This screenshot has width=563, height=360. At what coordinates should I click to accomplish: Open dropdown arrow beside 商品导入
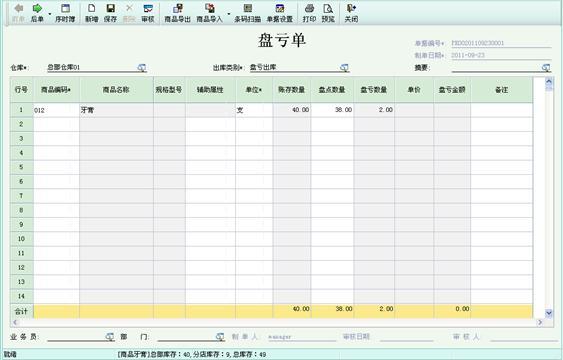[x=228, y=14]
